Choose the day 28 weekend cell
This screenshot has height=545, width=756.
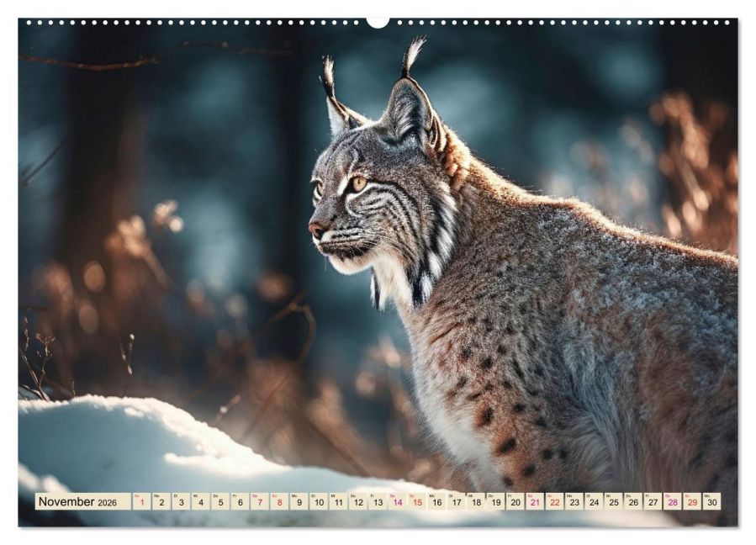[673, 501]
